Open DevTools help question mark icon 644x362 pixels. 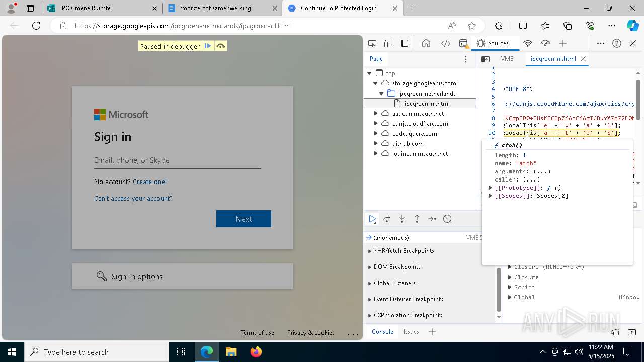point(617,43)
